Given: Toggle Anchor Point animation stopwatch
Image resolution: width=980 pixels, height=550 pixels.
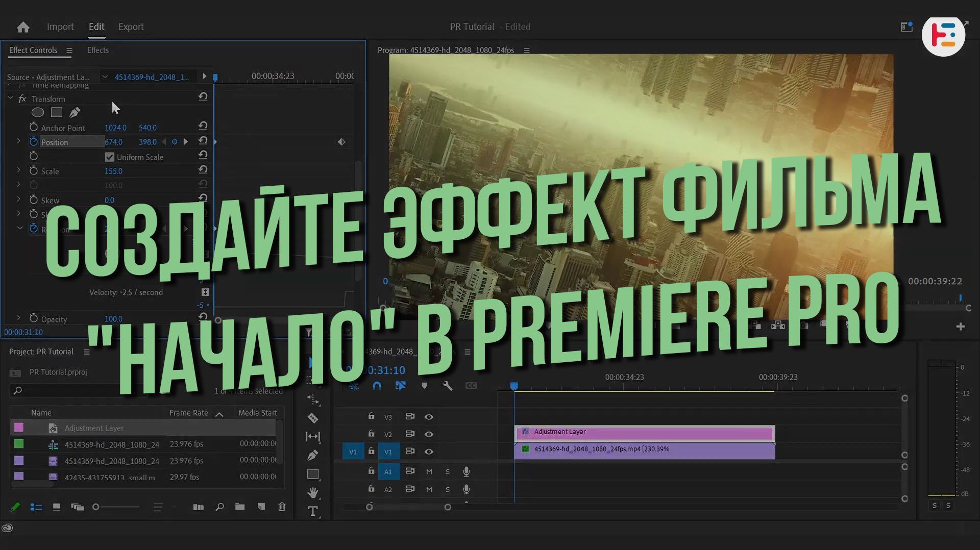Looking at the screenshot, I should 34,127.
